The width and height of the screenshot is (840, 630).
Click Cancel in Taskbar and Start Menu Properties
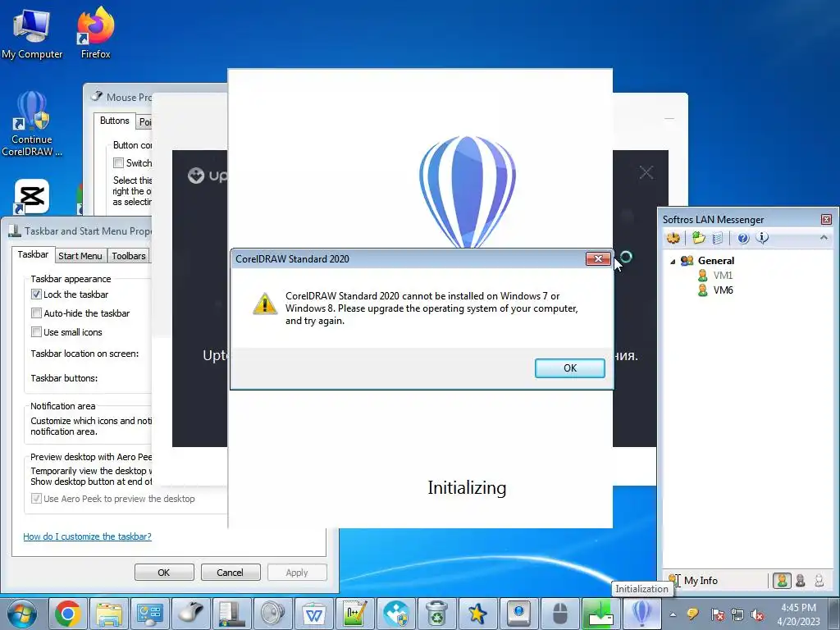coord(230,572)
